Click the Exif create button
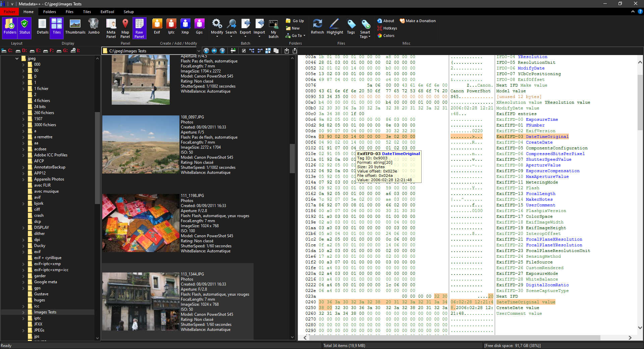Screen dimensions: 644x349 pyautogui.click(x=157, y=27)
